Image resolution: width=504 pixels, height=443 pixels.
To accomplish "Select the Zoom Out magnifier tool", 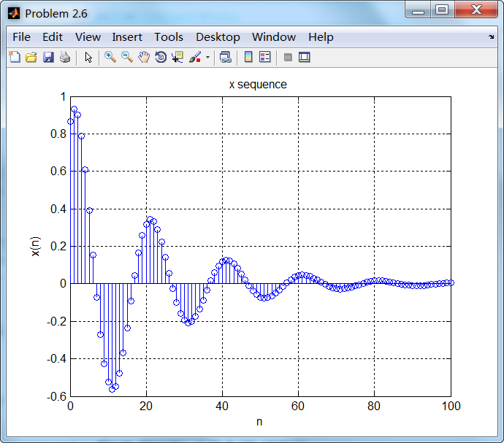I will click(x=127, y=57).
